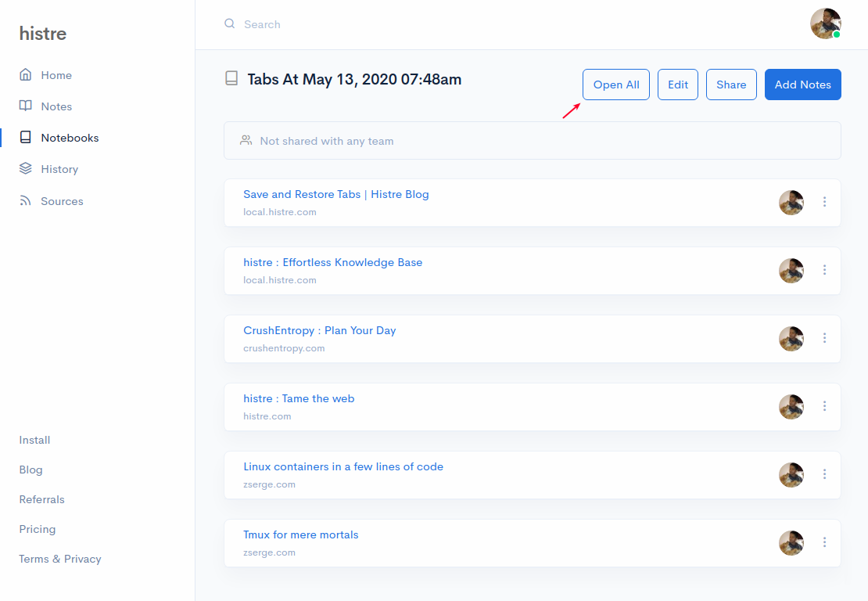868x601 pixels.
Task: Open options menu for Save and Restore Tabs
Action: [x=824, y=202]
